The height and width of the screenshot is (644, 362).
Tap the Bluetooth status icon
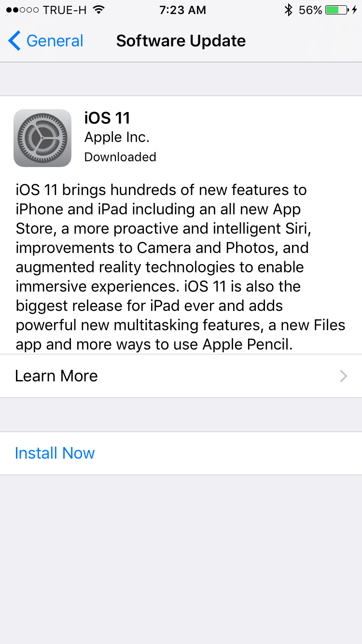[x=289, y=10]
